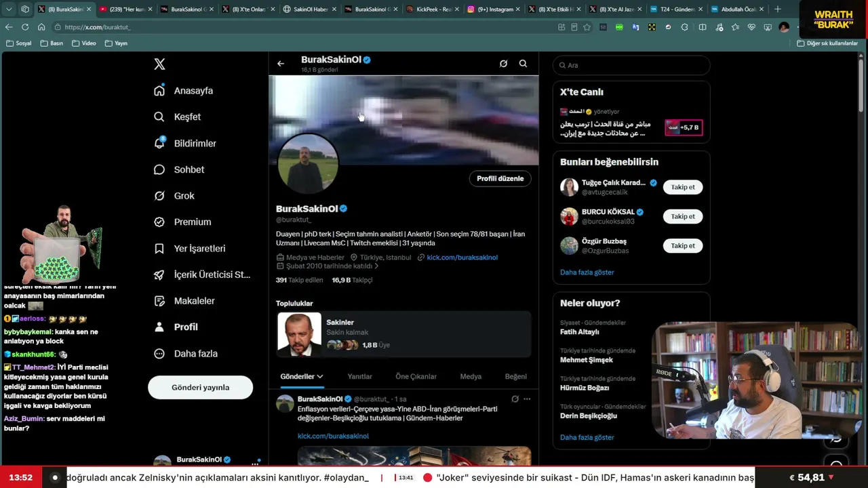Open the 391 Takip edilen list

point(299,280)
